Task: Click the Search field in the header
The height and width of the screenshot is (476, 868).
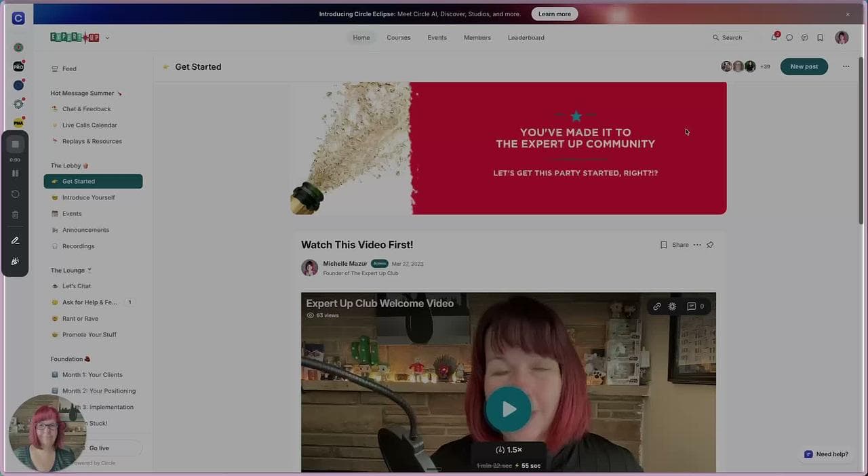Action: click(x=728, y=38)
